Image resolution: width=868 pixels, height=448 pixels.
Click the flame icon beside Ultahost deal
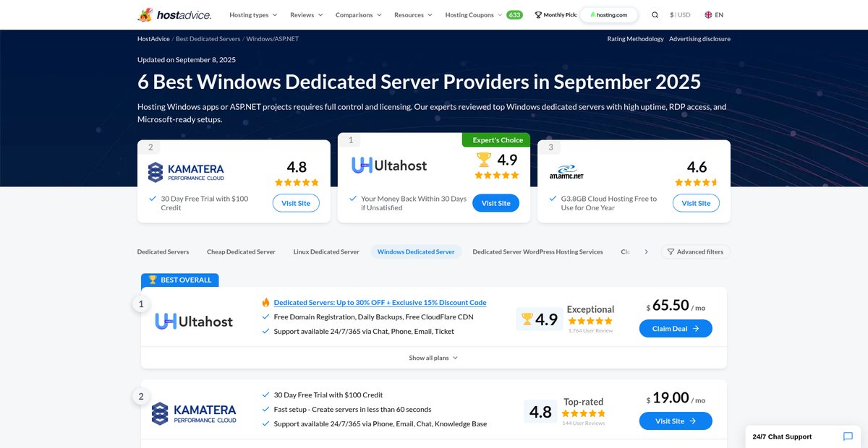(x=265, y=303)
